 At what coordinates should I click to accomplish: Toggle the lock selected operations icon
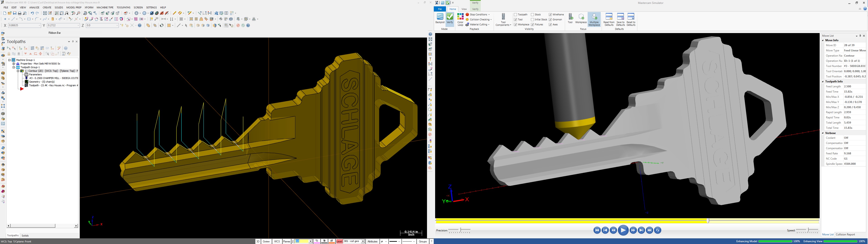9,54
